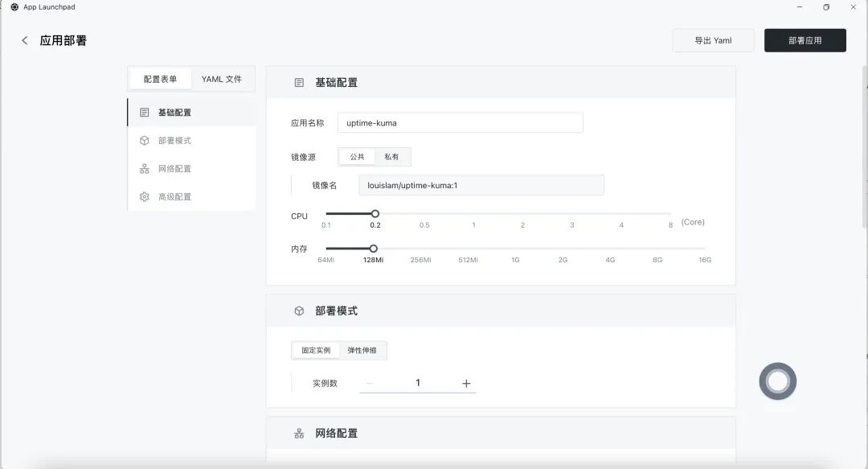This screenshot has width=868, height=469.
Task: Click the memory slider handle at 128Mi
Action: [374, 249]
